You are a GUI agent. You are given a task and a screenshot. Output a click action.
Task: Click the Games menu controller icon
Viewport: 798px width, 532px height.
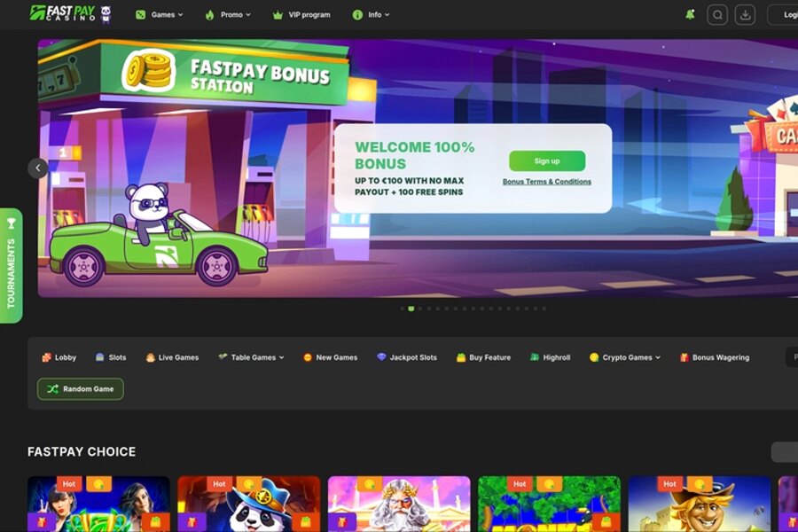click(140, 15)
